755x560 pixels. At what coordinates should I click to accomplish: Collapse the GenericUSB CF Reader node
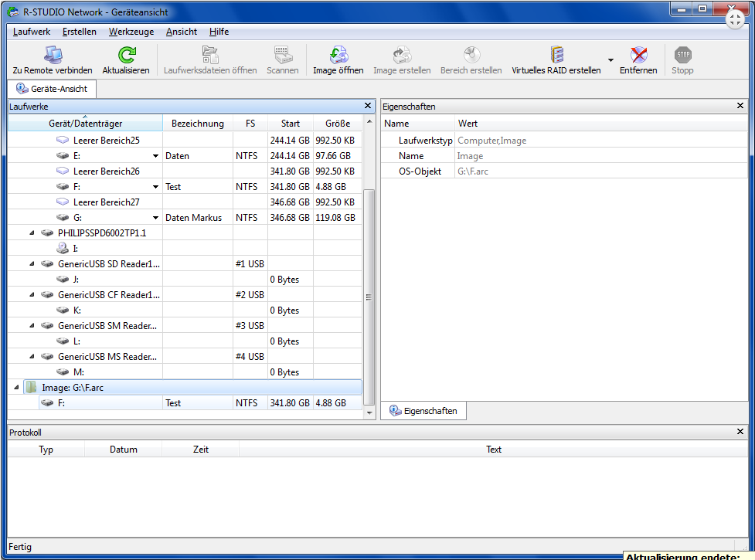pos(32,294)
